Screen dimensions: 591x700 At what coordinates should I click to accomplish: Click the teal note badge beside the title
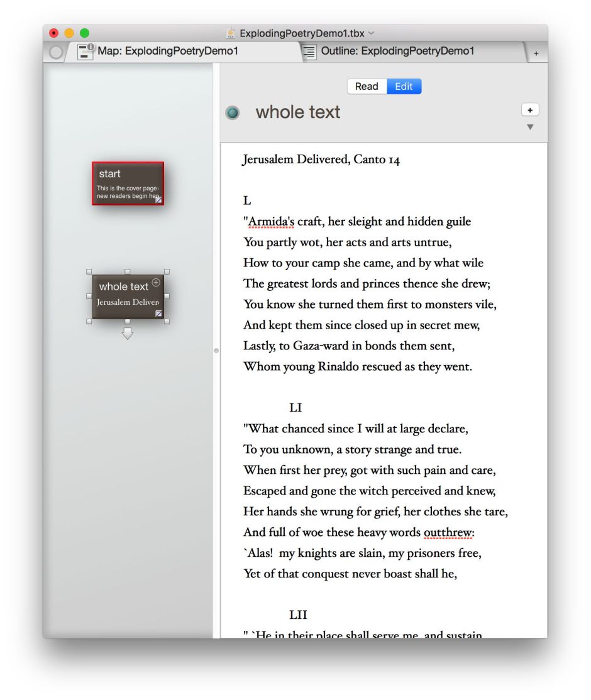point(233,113)
